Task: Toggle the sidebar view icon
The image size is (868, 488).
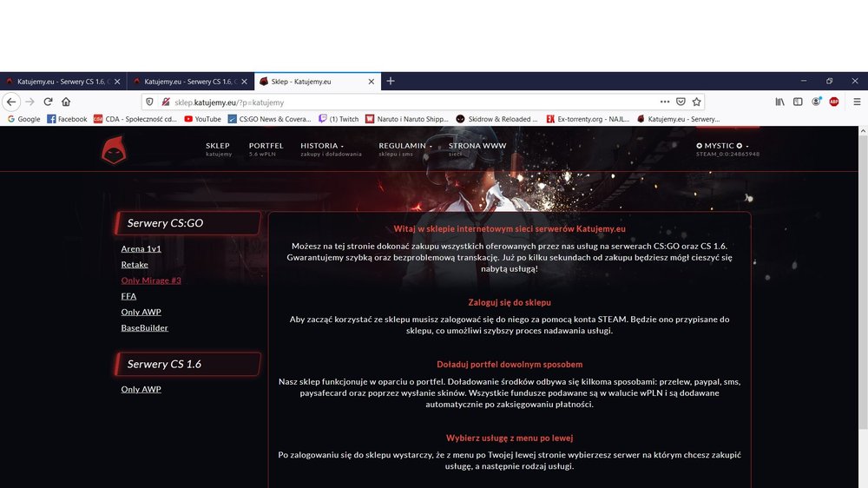Action: 798,102
